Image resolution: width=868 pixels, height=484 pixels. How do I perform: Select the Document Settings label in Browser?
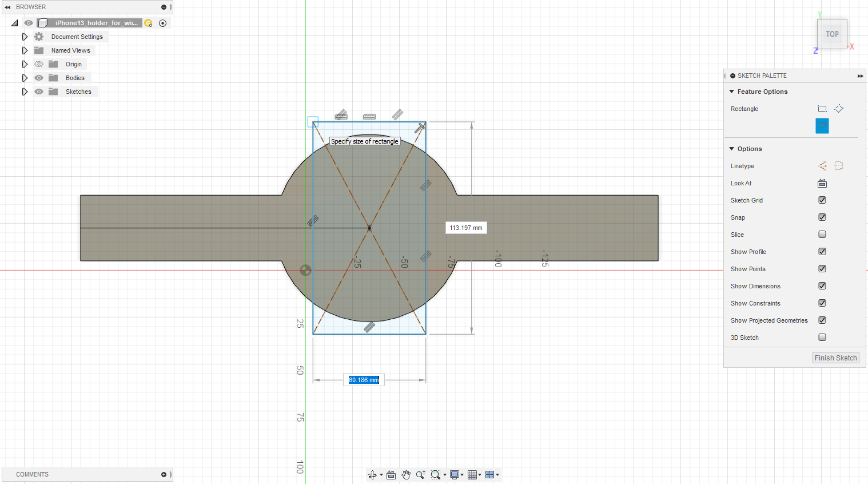pyautogui.click(x=77, y=37)
